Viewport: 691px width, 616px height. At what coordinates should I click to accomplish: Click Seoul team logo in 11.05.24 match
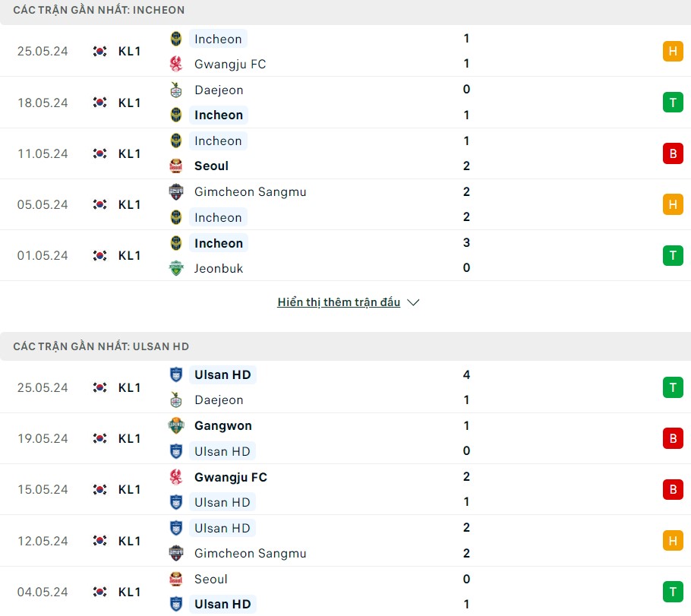tap(176, 166)
